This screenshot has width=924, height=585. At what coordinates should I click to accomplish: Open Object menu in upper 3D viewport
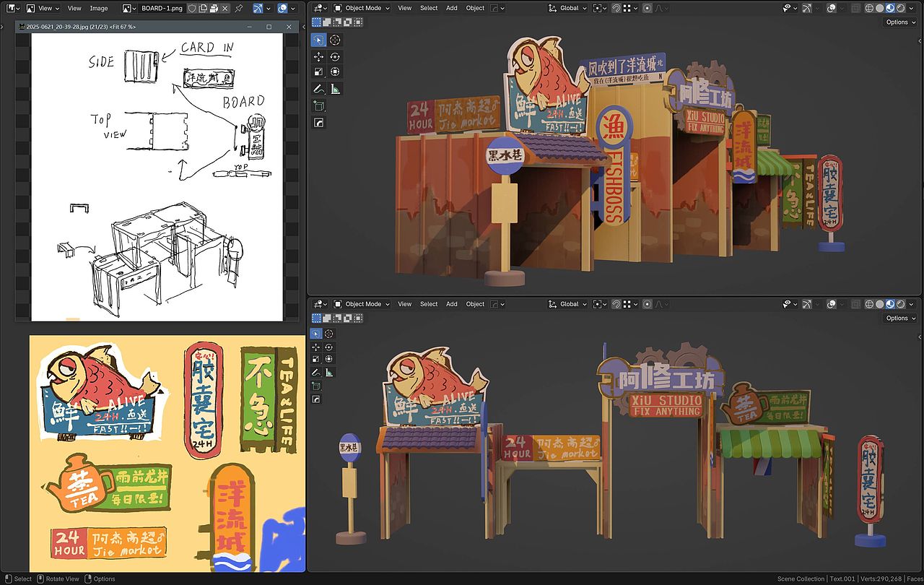click(475, 8)
